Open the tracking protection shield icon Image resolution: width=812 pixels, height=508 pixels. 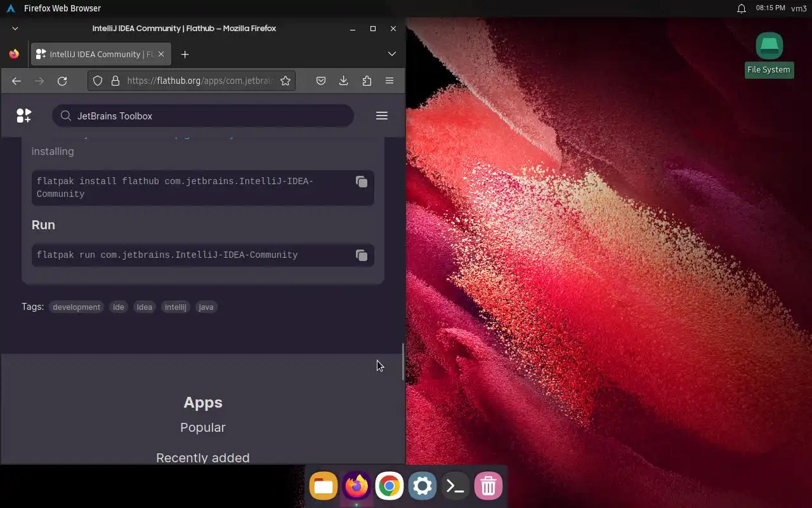pyautogui.click(x=98, y=81)
